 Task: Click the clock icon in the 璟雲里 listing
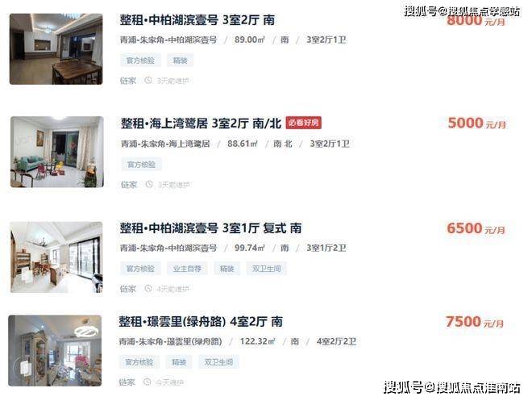(x=147, y=382)
